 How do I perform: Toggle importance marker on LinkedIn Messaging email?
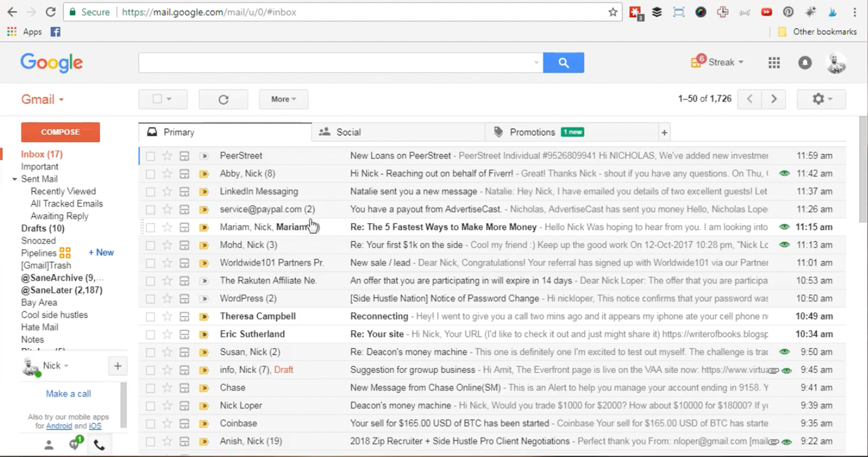pos(204,192)
